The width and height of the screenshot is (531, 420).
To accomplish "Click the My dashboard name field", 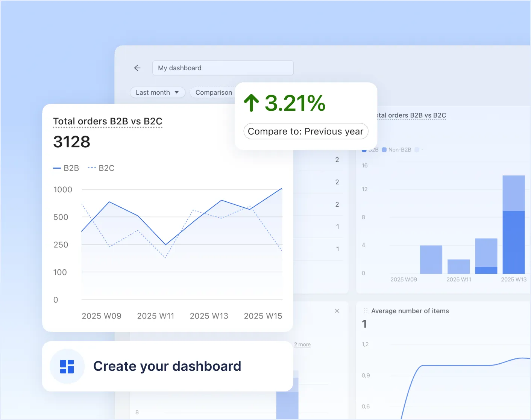I will click(223, 68).
